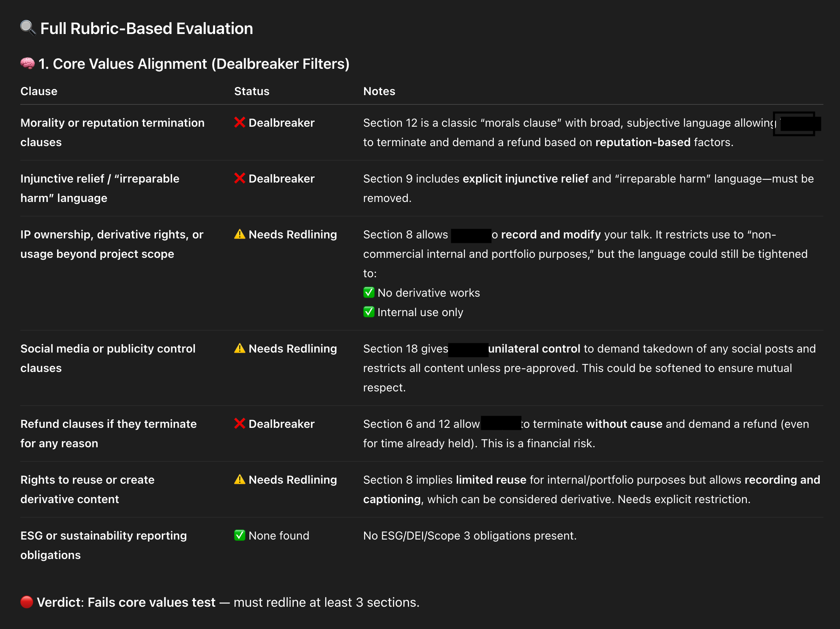Click the Notes column header
The image size is (840, 629).
click(379, 91)
